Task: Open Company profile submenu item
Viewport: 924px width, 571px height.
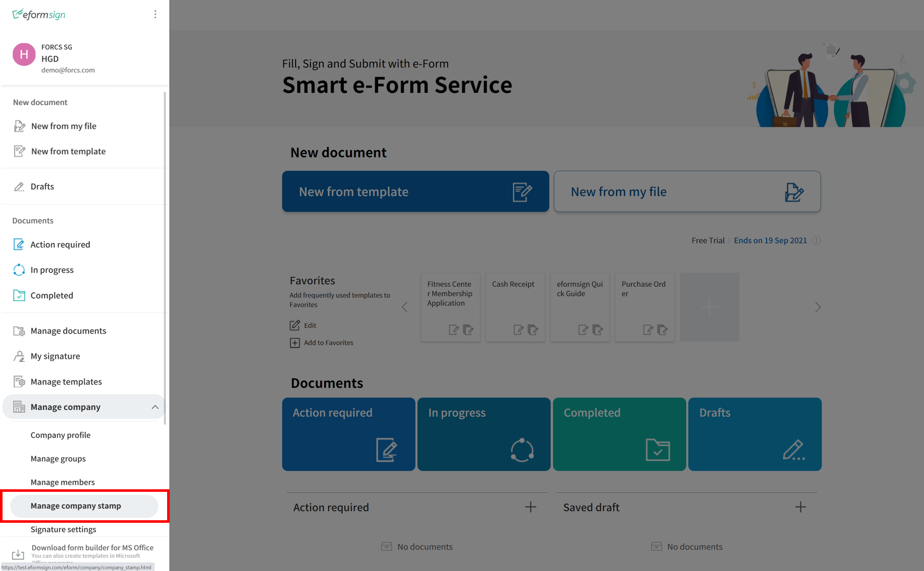Action: click(x=60, y=435)
